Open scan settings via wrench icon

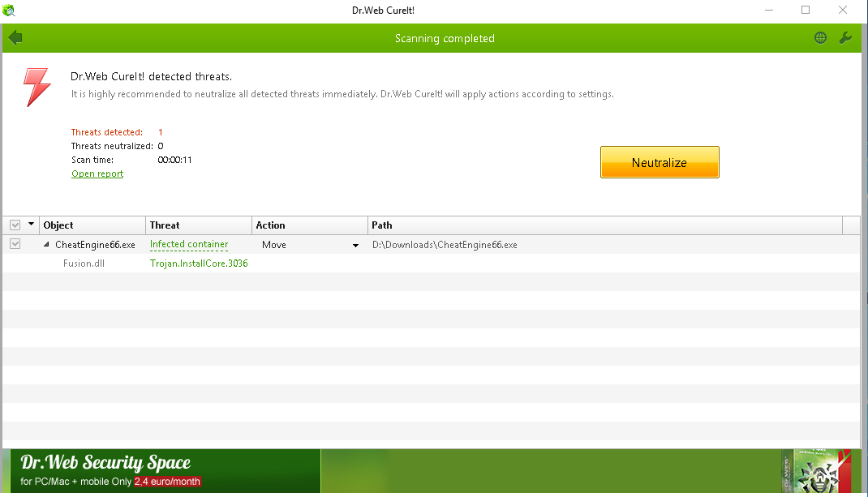(844, 38)
